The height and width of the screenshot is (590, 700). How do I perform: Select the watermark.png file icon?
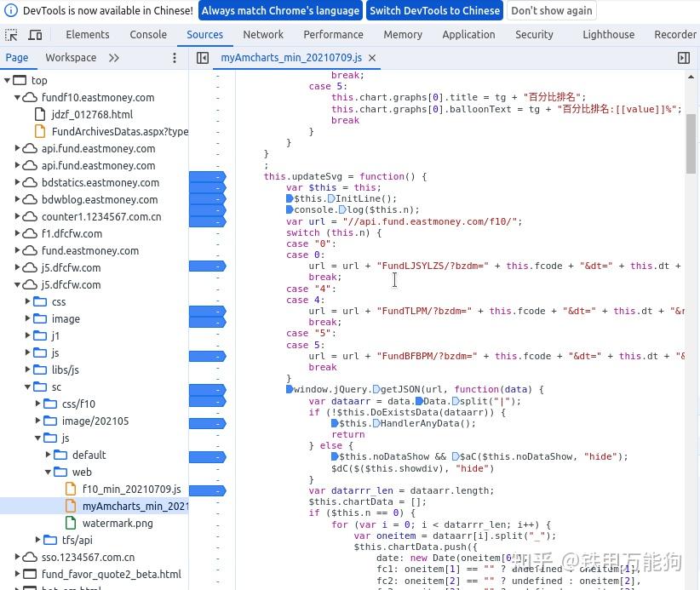tap(71, 523)
